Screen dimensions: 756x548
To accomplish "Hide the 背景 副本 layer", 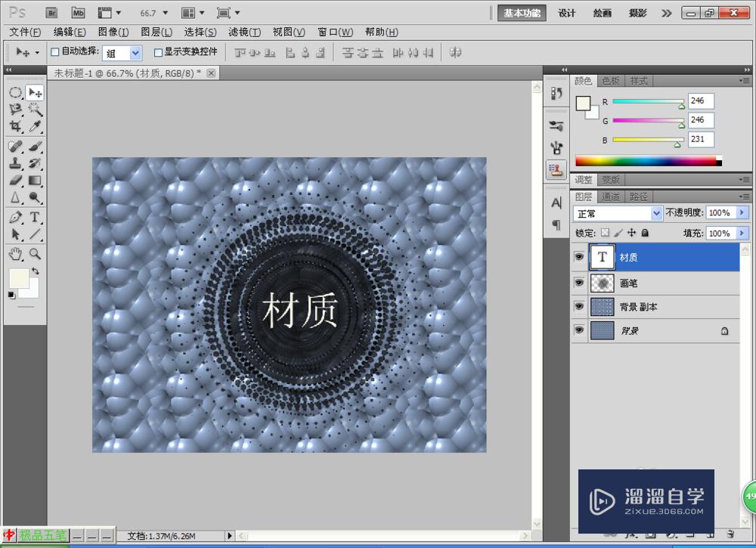I will point(579,306).
